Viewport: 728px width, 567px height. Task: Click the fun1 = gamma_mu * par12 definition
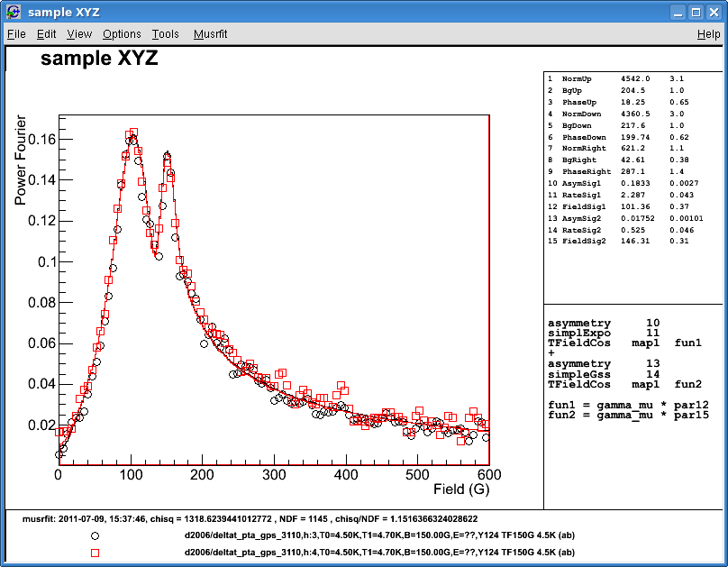[622, 405]
